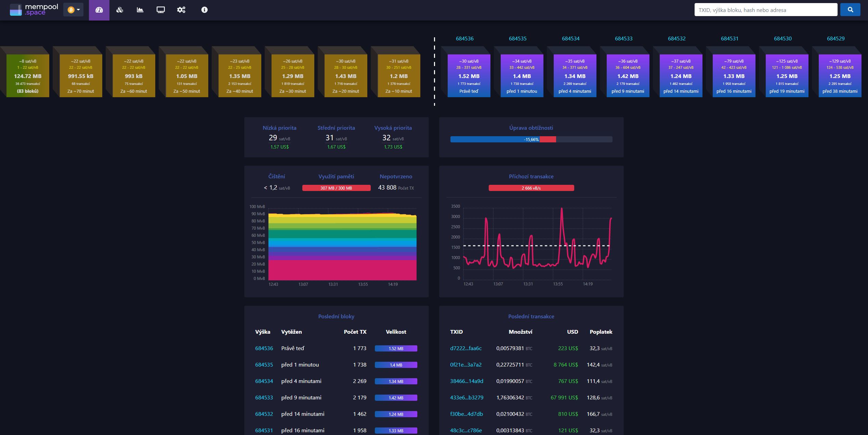Open block height link 684532 at top
The image size is (868, 435).
click(677, 39)
